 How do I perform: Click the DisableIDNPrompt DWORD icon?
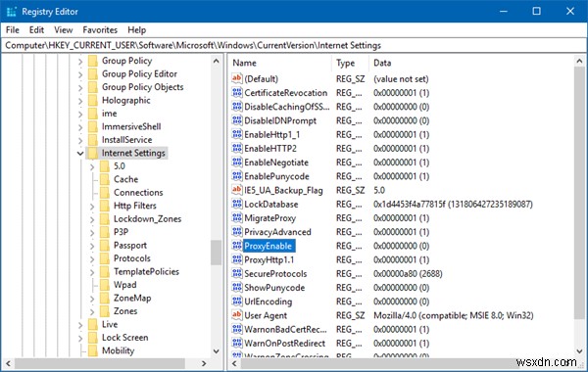tap(236, 120)
